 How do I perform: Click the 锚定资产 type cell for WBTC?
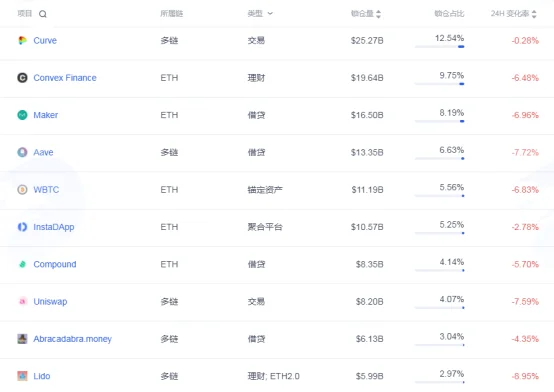point(265,190)
